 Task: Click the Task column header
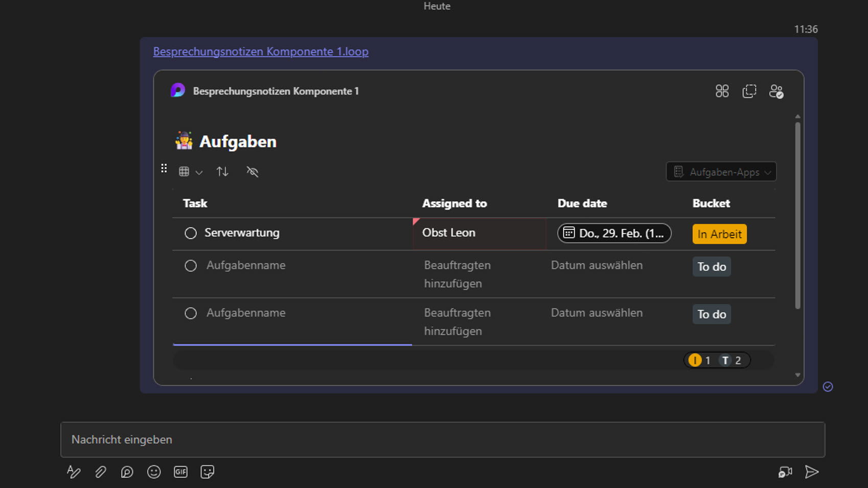pyautogui.click(x=195, y=203)
